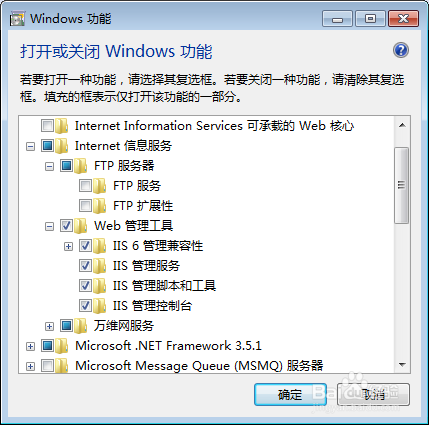Click the 确定 button
This screenshot has width=429, height=425.
coord(290,395)
